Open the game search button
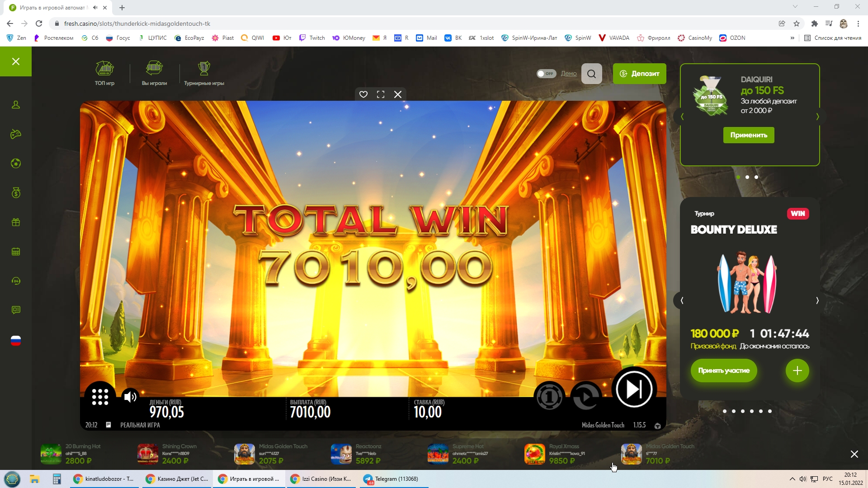 click(591, 74)
